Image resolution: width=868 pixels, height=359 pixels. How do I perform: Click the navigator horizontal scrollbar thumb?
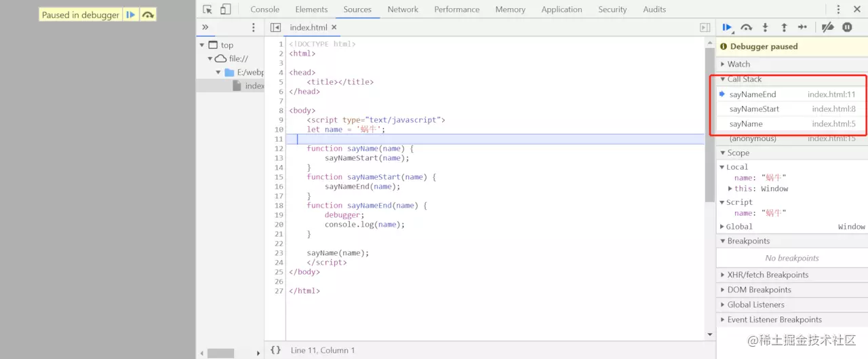tap(220, 353)
